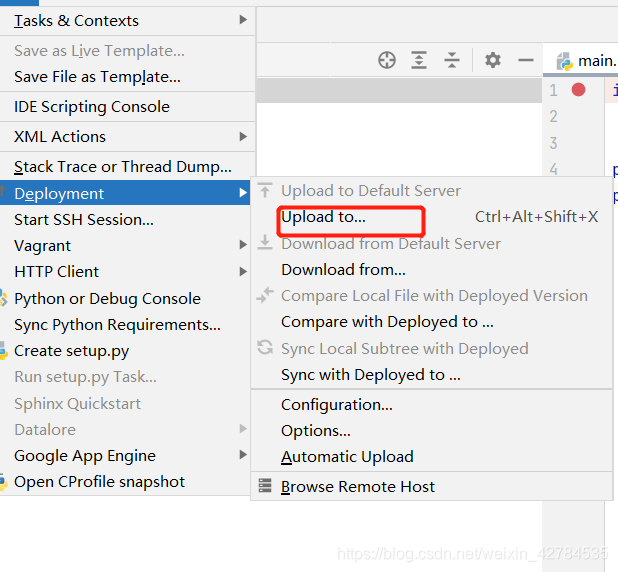618x572 pixels.
Task: Switch to the main.py editor tab
Action: coord(581,61)
